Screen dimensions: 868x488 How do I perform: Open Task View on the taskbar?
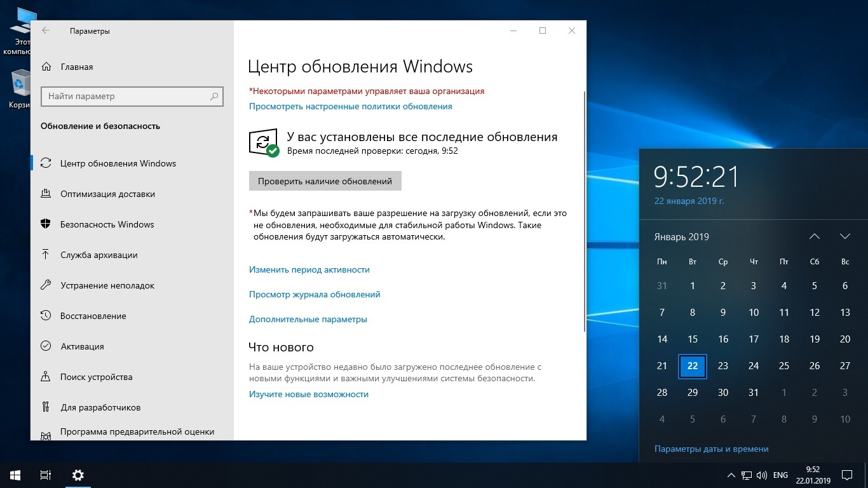click(46, 475)
